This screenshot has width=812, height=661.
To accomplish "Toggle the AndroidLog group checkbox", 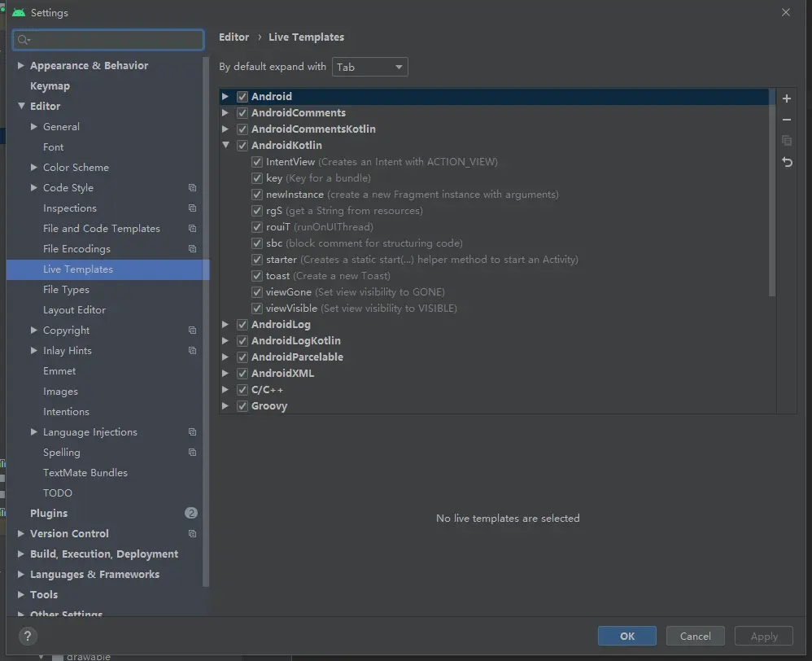I will (242, 325).
